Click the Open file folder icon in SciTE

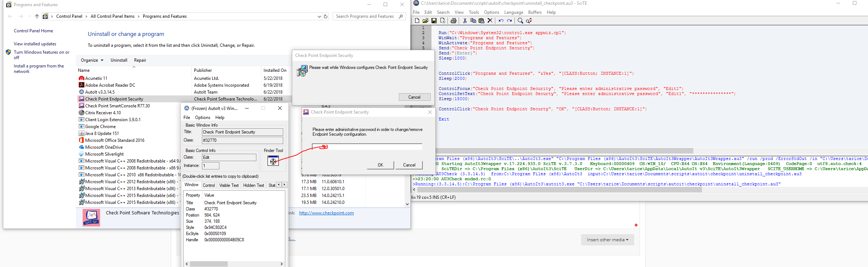point(425,21)
